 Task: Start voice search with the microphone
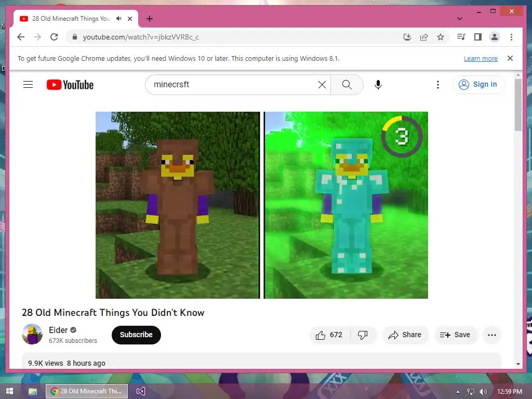378,85
